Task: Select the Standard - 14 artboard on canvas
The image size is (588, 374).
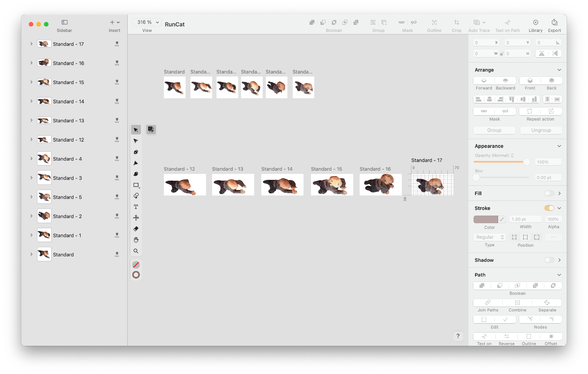Action: tap(282, 184)
